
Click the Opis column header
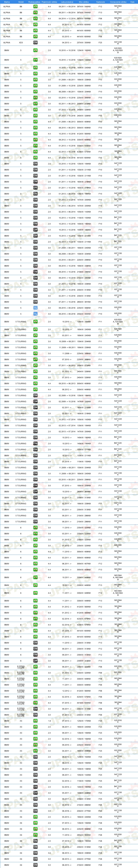tap(132, 2)
